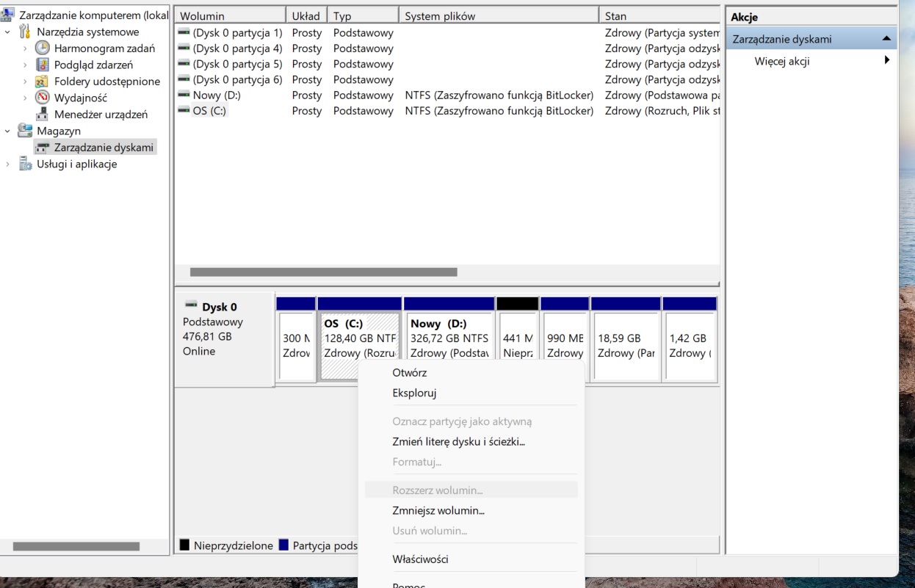
Task: Click the Narzędzia systemowe tools icon
Action: [26, 32]
